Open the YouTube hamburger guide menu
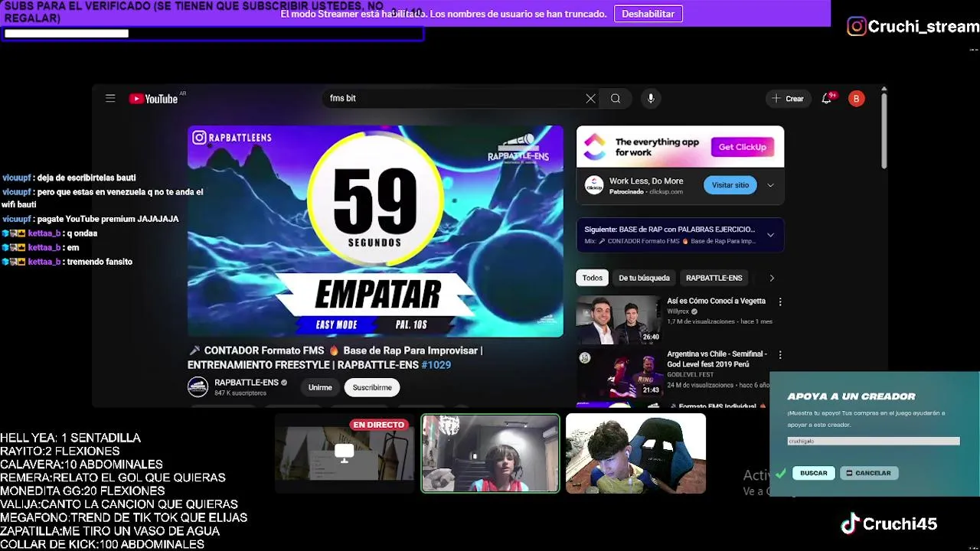Viewport: 980px width, 551px height. (110, 98)
